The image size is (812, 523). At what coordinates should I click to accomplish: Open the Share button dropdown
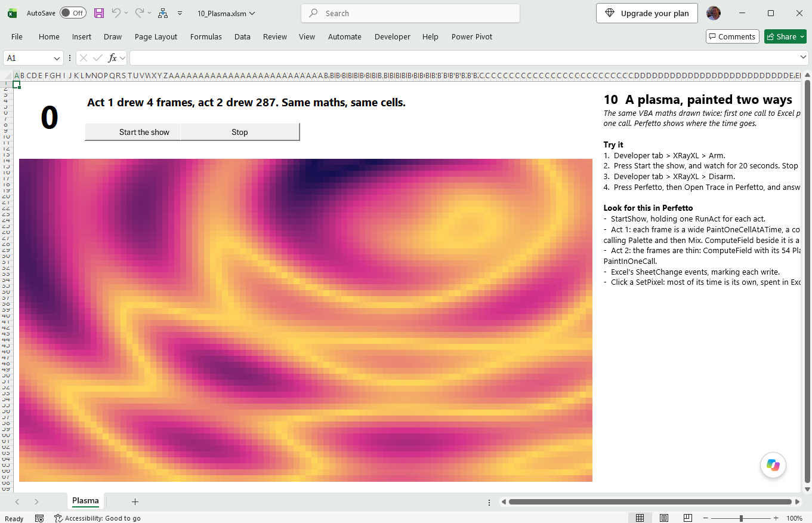point(802,36)
